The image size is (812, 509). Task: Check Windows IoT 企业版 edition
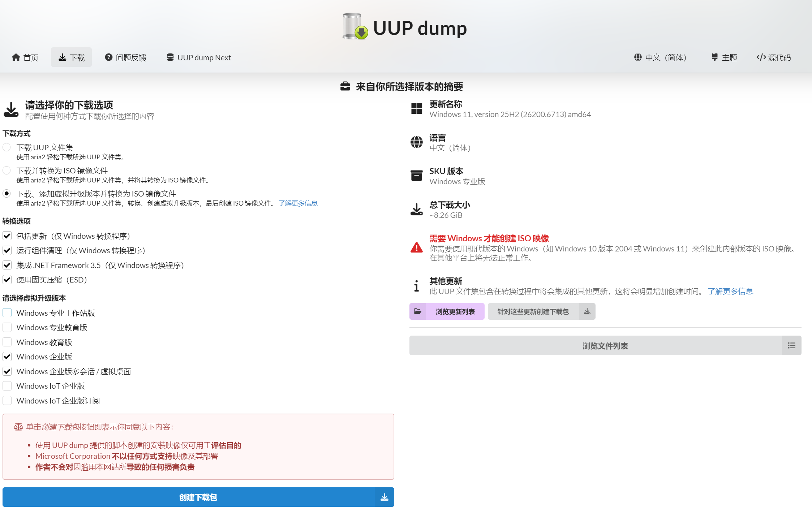(x=7, y=386)
